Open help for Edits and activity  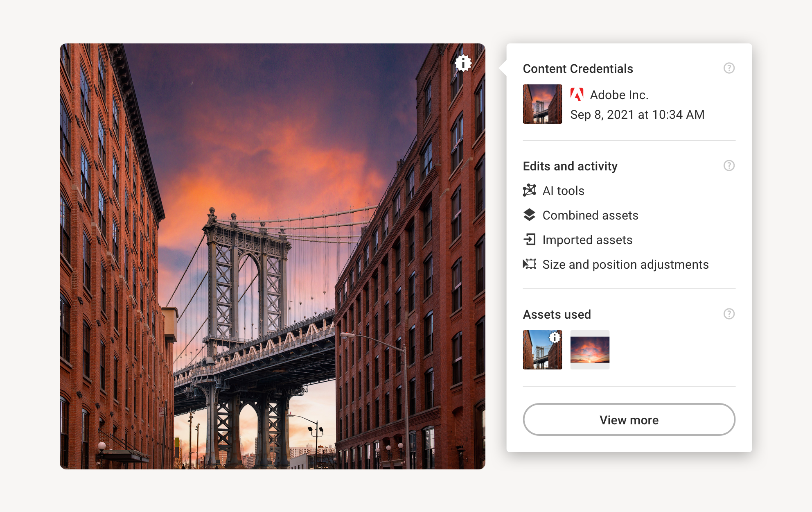point(729,165)
